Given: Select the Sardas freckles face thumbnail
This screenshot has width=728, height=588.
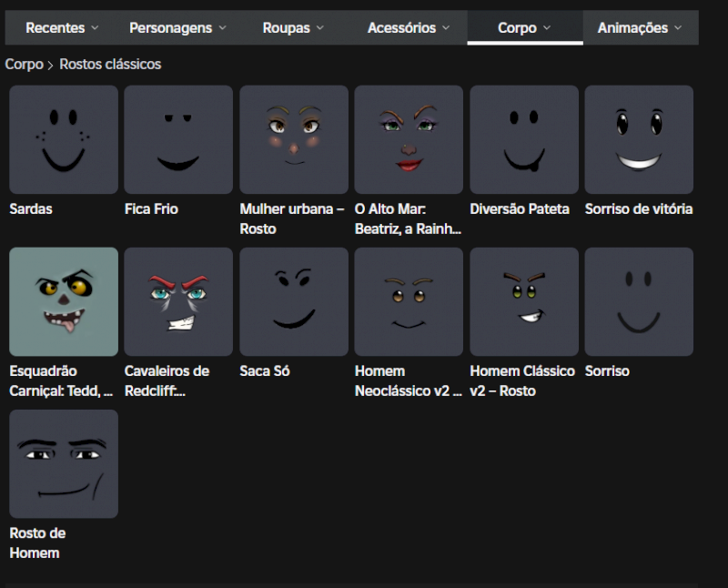Looking at the screenshot, I should [64, 139].
